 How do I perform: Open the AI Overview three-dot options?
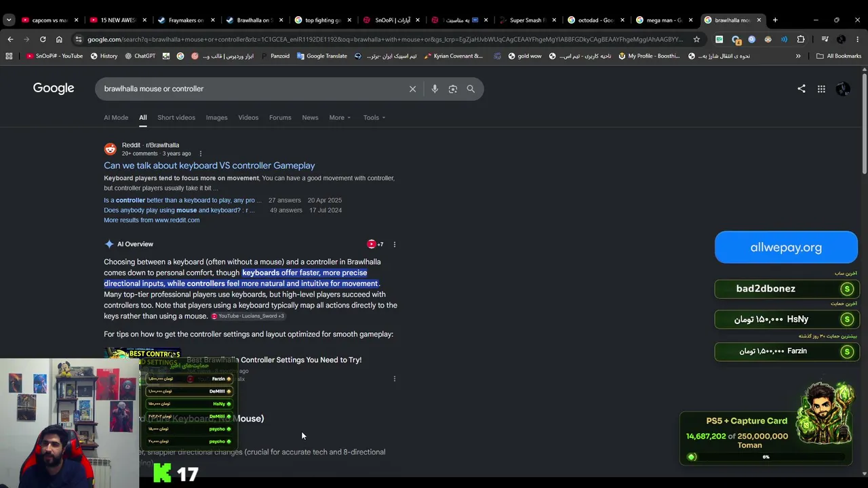point(395,244)
